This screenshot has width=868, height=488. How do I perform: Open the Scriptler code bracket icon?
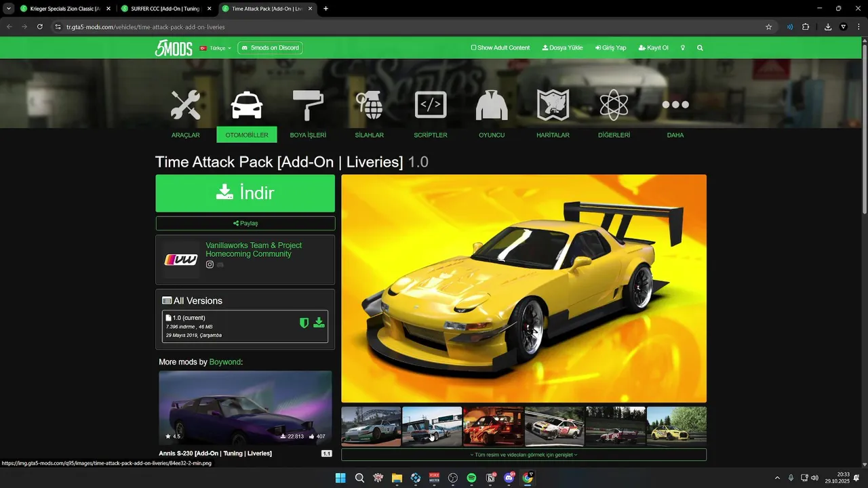431,105
